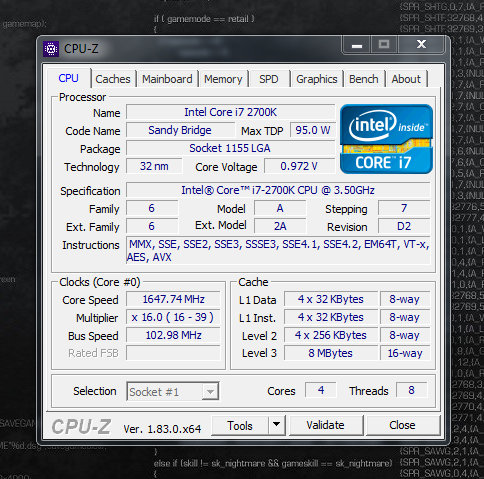Viewport: 484px width, 479px height.
Task: Click the 0.972 V core voltage value
Action: coord(299,166)
